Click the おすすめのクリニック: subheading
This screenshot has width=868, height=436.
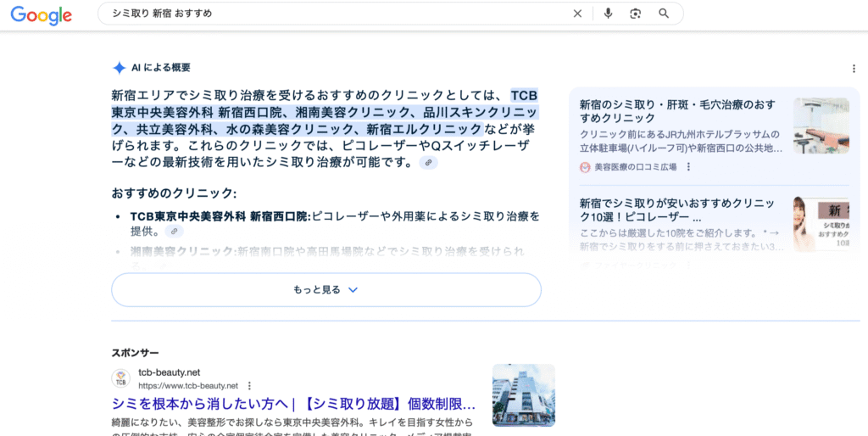tap(174, 194)
